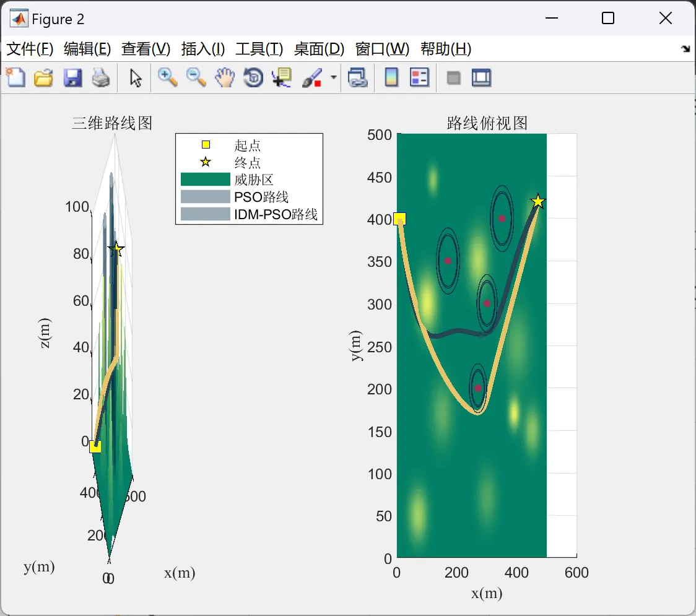This screenshot has height=616, width=696.
Task: Click the PSO路线 legend entry
Action: (x=261, y=197)
